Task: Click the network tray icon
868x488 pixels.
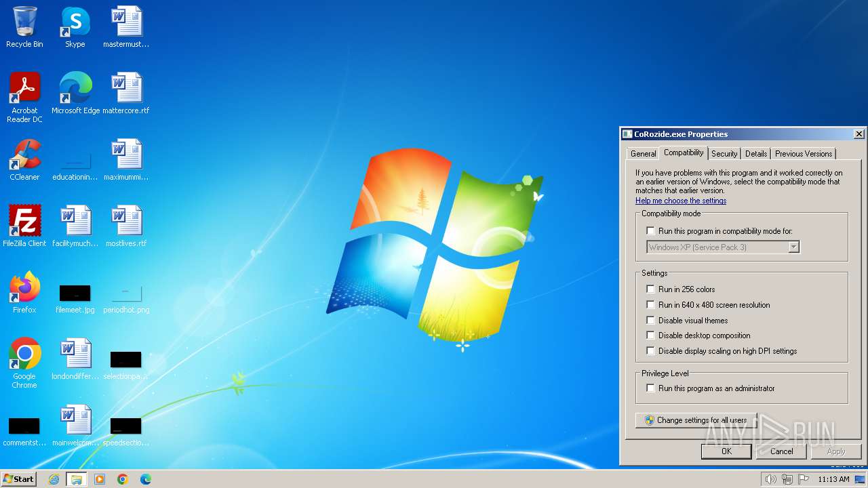Action: [787, 479]
